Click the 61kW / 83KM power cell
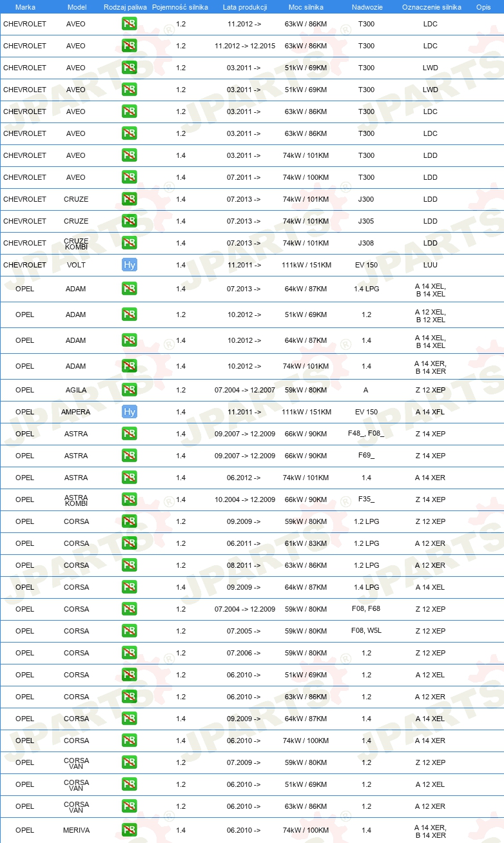Viewport: 504px width, 843px height. [306, 543]
